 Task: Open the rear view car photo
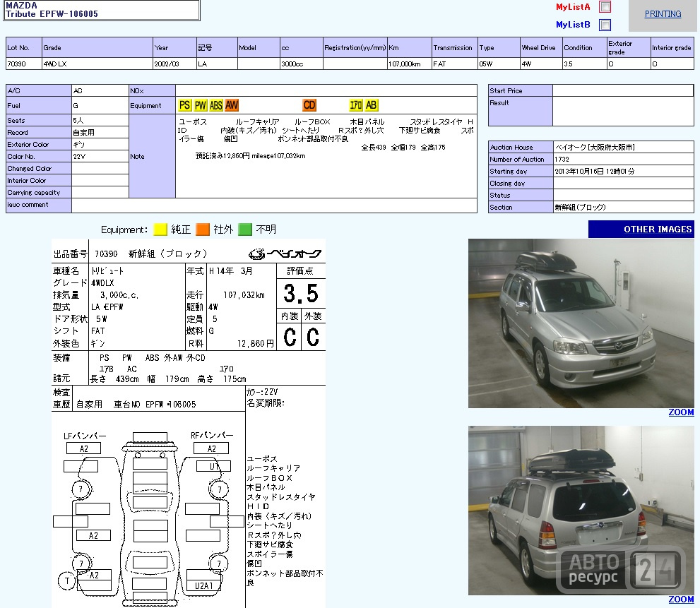click(x=581, y=511)
